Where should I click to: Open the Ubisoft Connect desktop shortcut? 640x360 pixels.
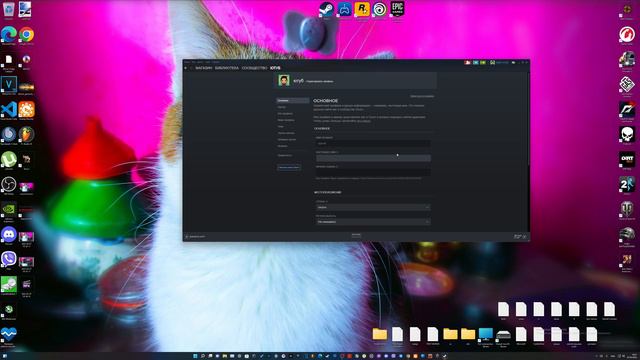coord(380,9)
